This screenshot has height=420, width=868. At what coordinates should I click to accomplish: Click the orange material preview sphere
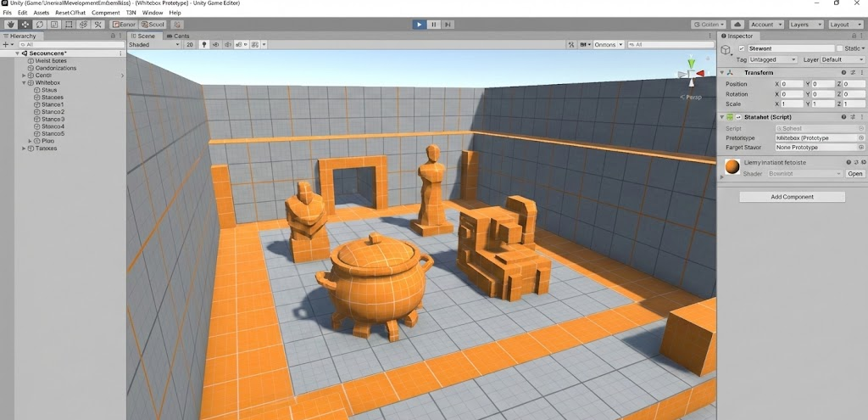pyautogui.click(x=731, y=166)
